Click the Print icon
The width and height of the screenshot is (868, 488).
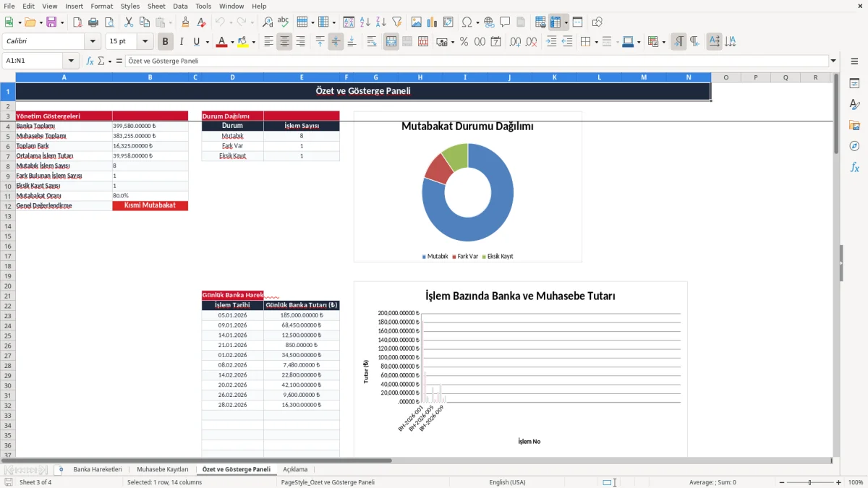pos(93,22)
